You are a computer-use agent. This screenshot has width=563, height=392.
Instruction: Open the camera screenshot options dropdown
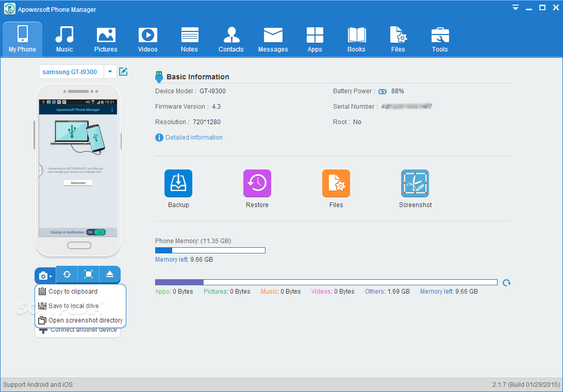[45, 276]
